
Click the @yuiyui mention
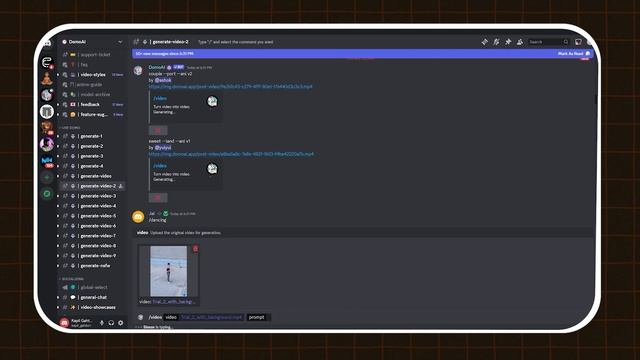click(x=163, y=148)
